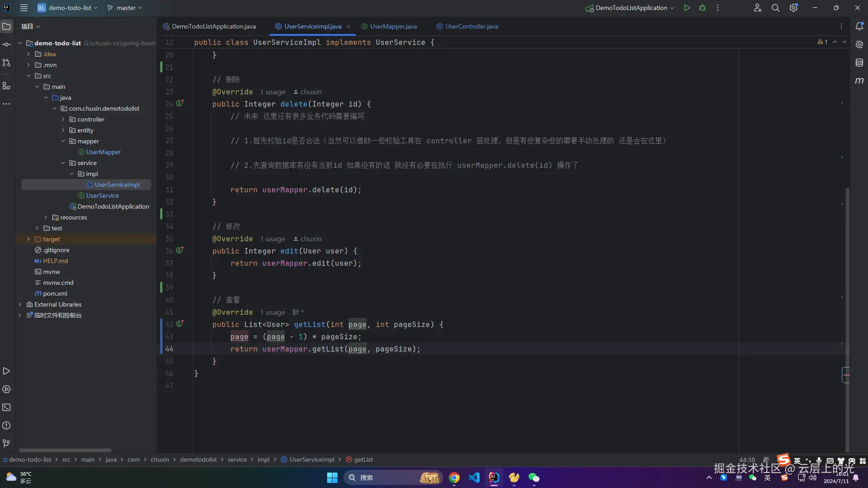Select HELP.md file

coord(55,261)
